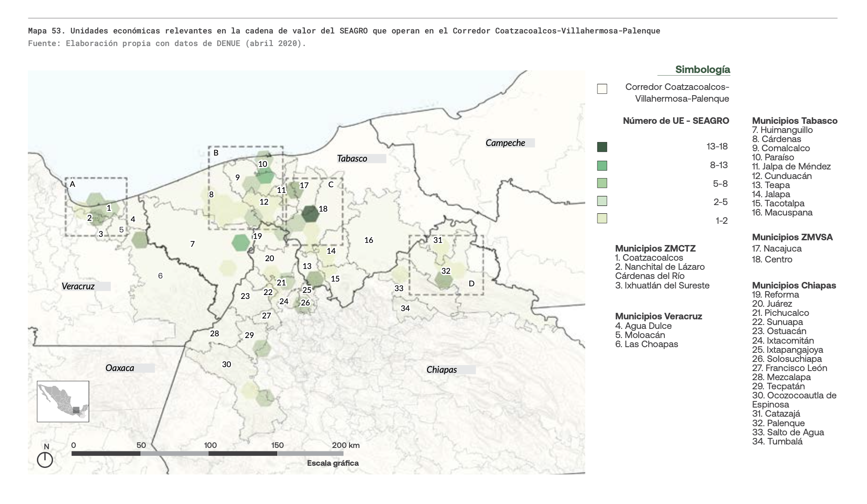Click the Mexico inset locator map
This screenshot has width=867, height=504.
[63, 401]
